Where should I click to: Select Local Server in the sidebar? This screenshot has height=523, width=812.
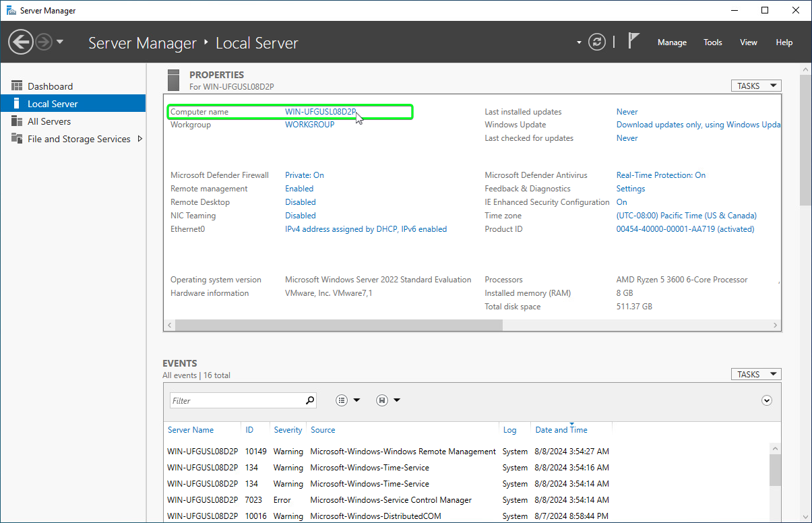(73, 104)
